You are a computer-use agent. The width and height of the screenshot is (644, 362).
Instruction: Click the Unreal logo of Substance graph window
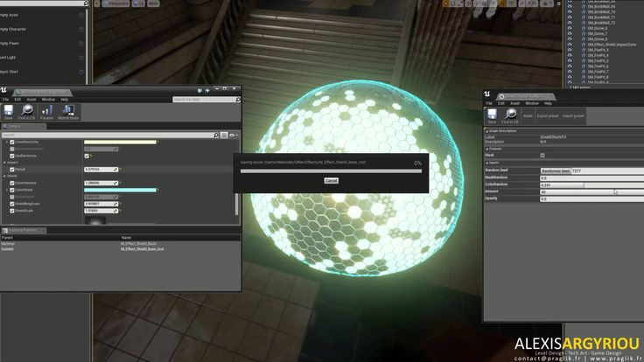click(487, 94)
